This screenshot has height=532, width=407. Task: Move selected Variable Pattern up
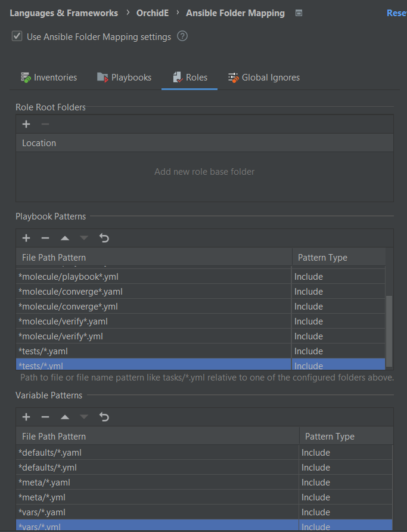(65, 417)
